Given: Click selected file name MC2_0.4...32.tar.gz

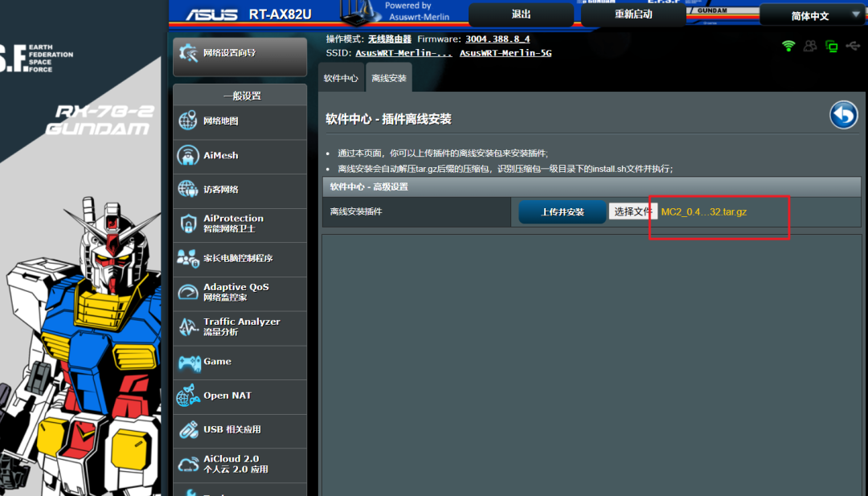Looking at the screenshot, I should click(703, 211).
